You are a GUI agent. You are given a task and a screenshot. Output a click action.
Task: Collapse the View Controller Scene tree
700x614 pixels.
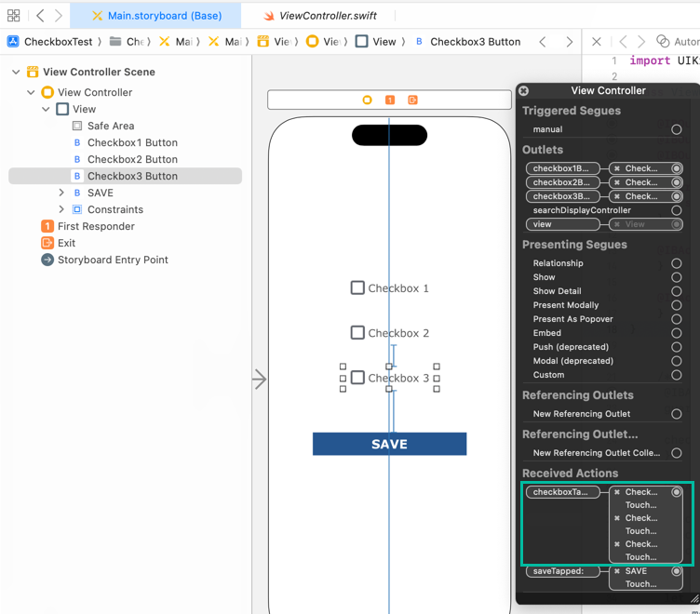(x=16, y=72)
